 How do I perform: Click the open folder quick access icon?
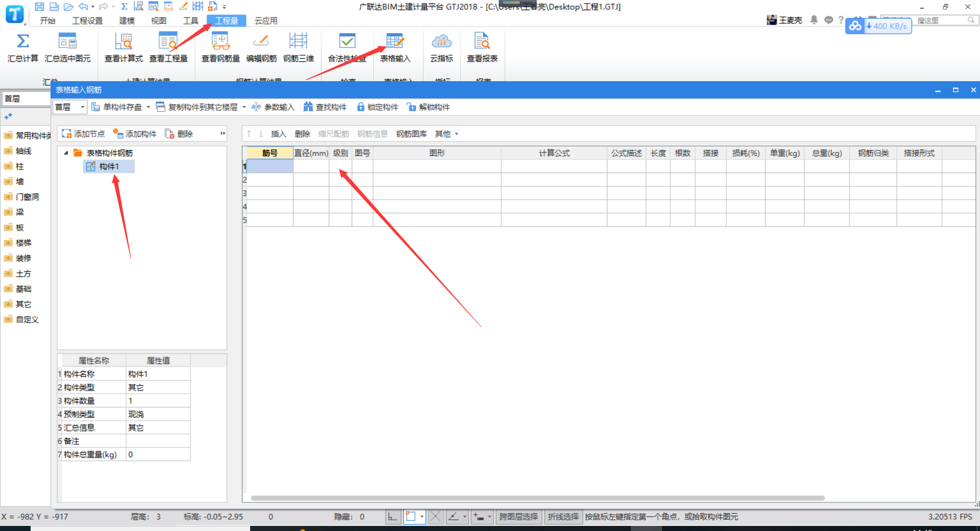click(x=68, y=7)
